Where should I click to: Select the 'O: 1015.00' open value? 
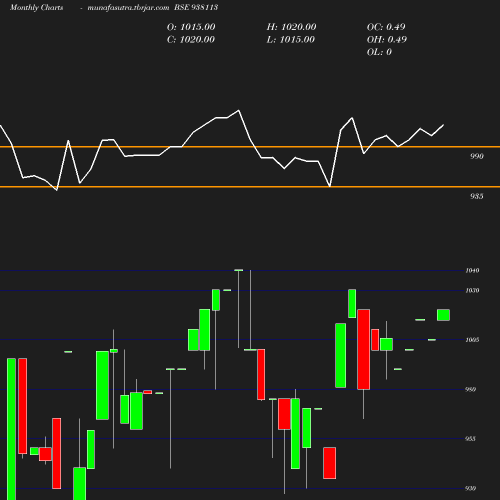click(x=191, y=27)
